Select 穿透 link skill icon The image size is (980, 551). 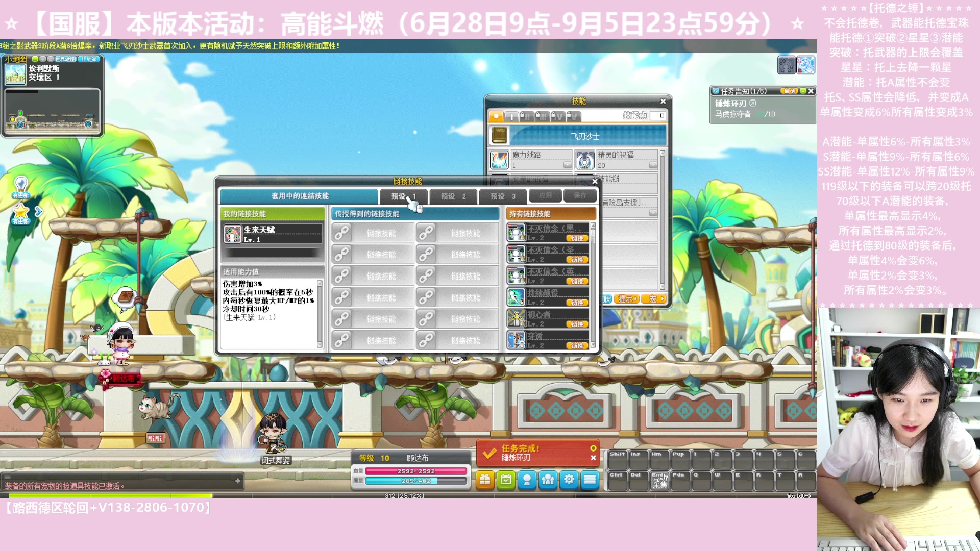pos(516,340)
